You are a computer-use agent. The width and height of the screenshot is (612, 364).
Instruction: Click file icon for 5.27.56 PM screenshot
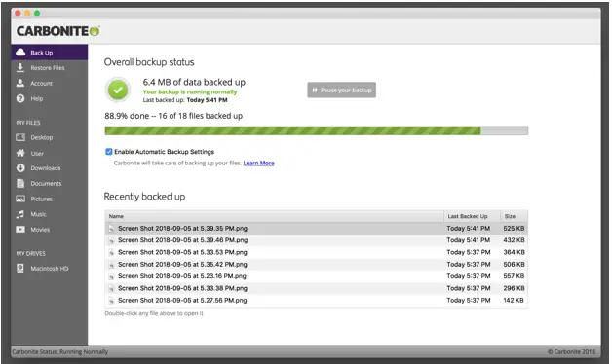(111, 301)
